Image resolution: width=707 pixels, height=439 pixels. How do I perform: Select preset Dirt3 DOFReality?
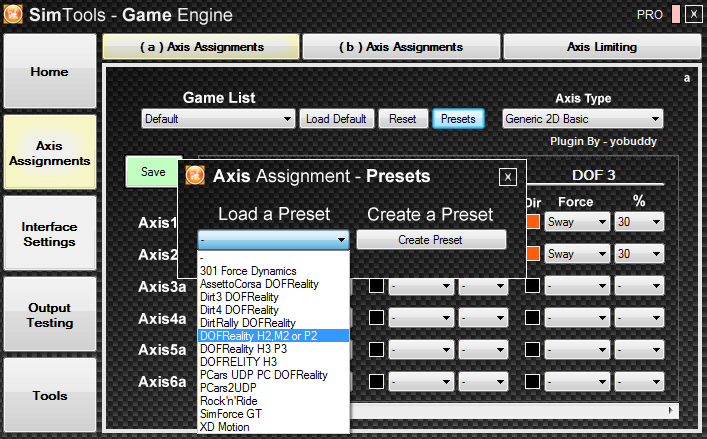[273, 297]
